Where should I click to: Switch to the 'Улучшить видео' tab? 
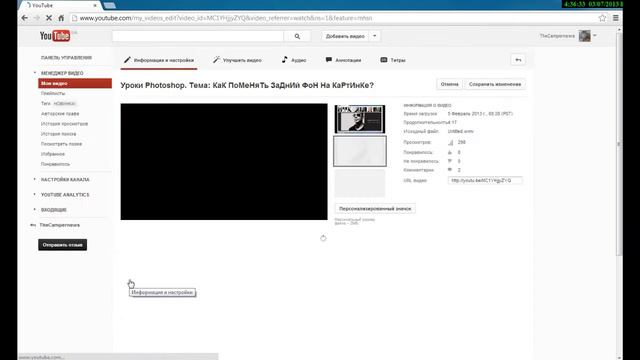click(237, 60)
